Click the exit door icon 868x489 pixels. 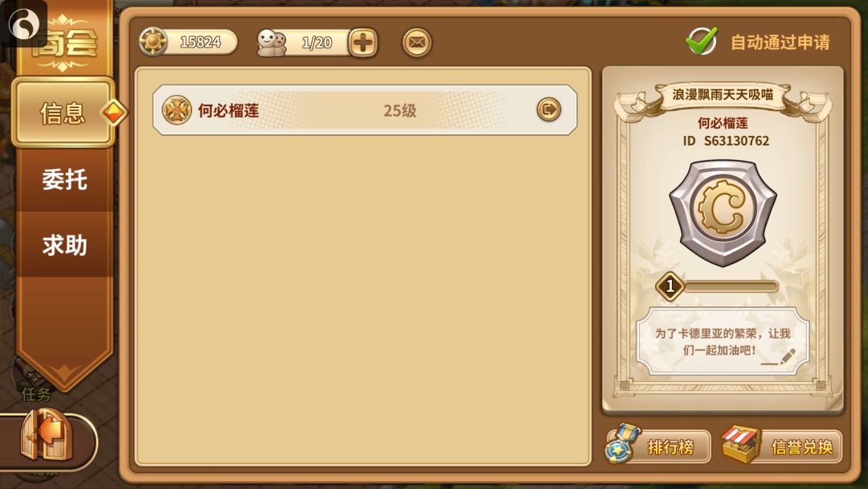pos(47,434)
